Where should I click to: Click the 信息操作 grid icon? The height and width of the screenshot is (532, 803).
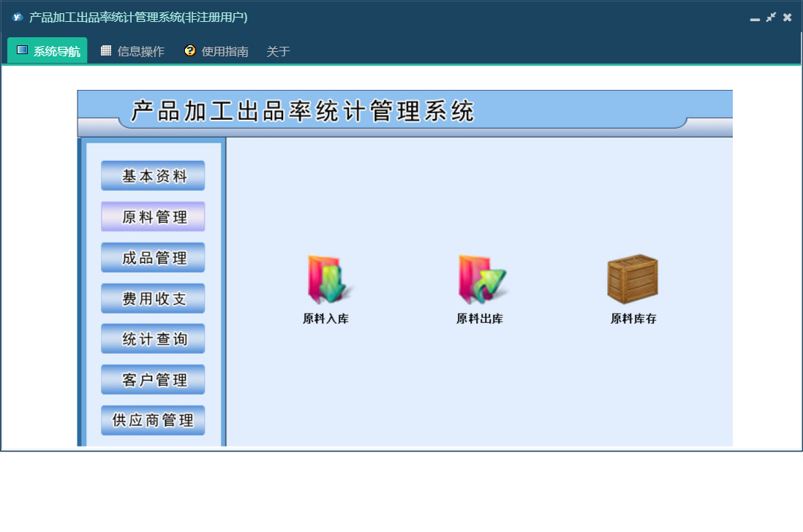point(106,50)
